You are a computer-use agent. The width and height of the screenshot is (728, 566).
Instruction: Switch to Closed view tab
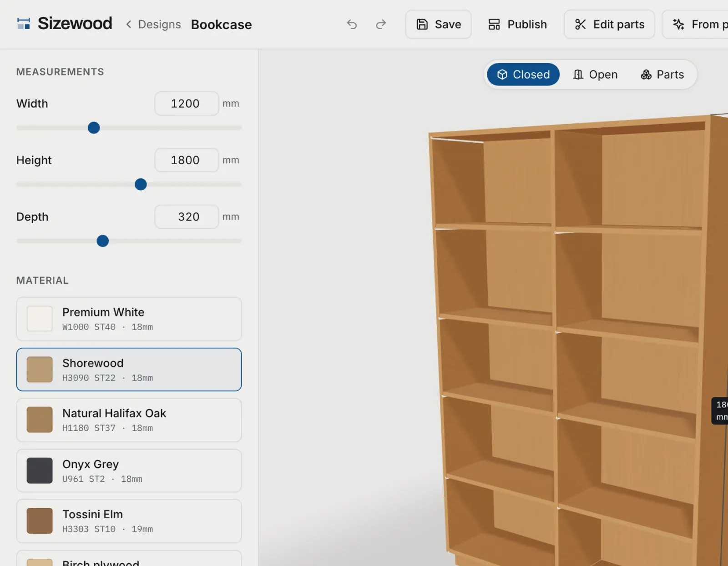click(523, 75)
